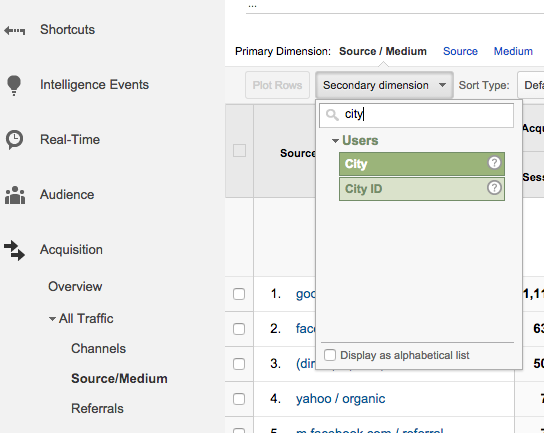Click the Users group heading
This screenshot has width=544, height=433.
click(360, 141)
